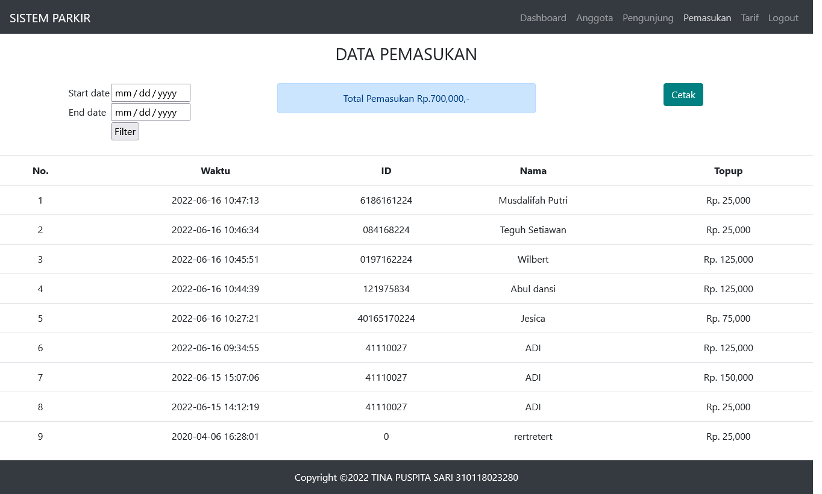Go to the Anggota page
This screenshot has height=494, width=822.
pos(594,18)
